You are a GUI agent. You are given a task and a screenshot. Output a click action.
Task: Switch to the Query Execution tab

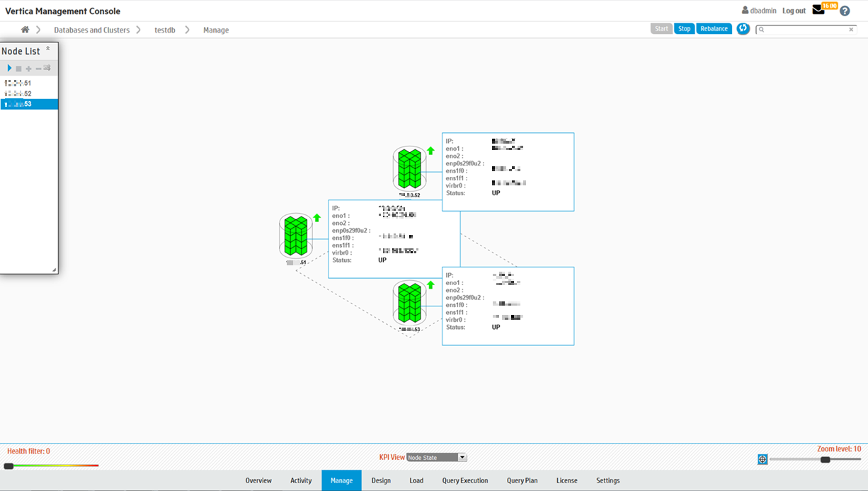pos(464,480)
